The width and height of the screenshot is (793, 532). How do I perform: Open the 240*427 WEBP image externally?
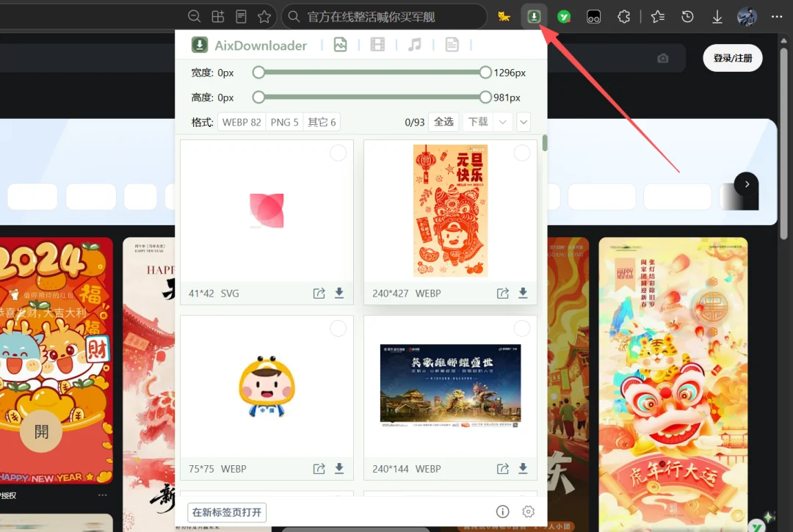502,294
